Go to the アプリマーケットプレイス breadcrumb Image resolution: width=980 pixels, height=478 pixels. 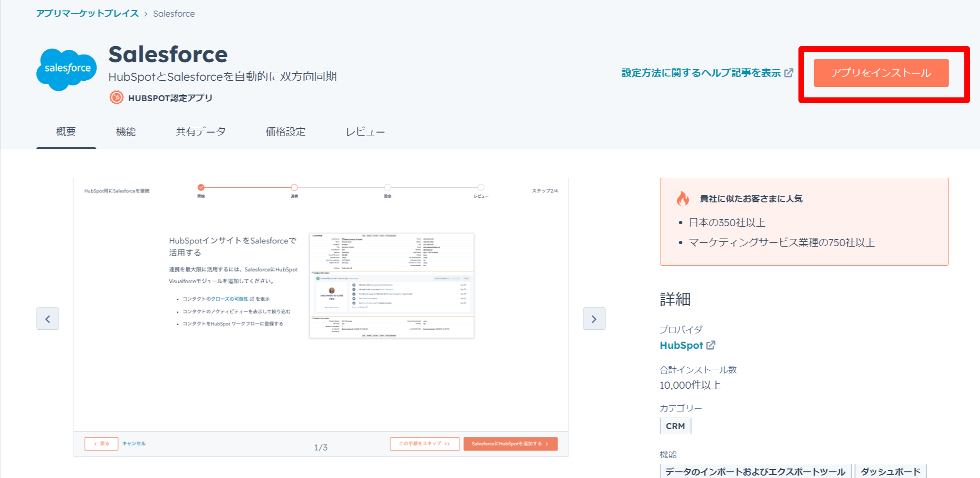pyautogui.click(x=87, y=13)
